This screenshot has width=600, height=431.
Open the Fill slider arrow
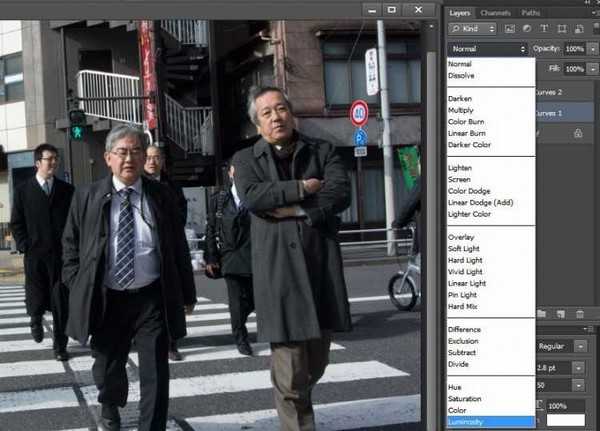[x=593, y=69]
